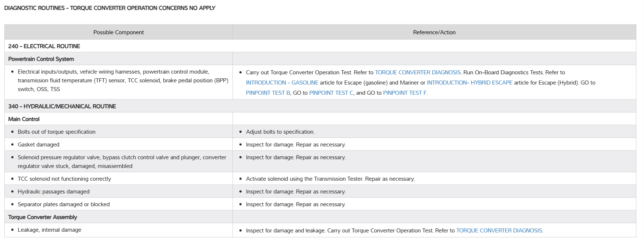The height and width of the screenshot is (243, 644).
Task: Click the Hydraulic passages damaged item
Action: point(53,192)
